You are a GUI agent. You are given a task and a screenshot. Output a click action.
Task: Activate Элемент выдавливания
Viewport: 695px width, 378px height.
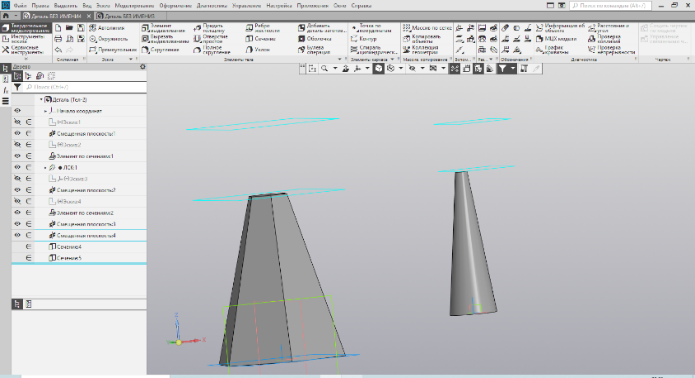[164, 28]
